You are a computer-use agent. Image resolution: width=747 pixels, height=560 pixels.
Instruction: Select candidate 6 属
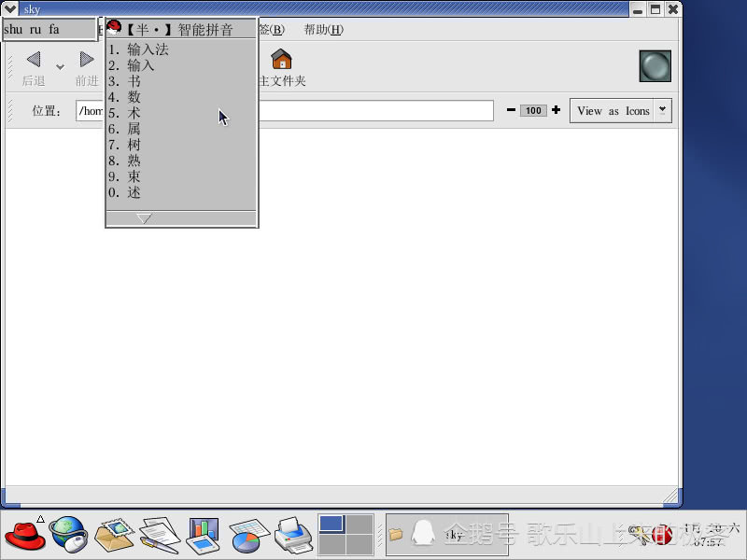coord(124,129)
